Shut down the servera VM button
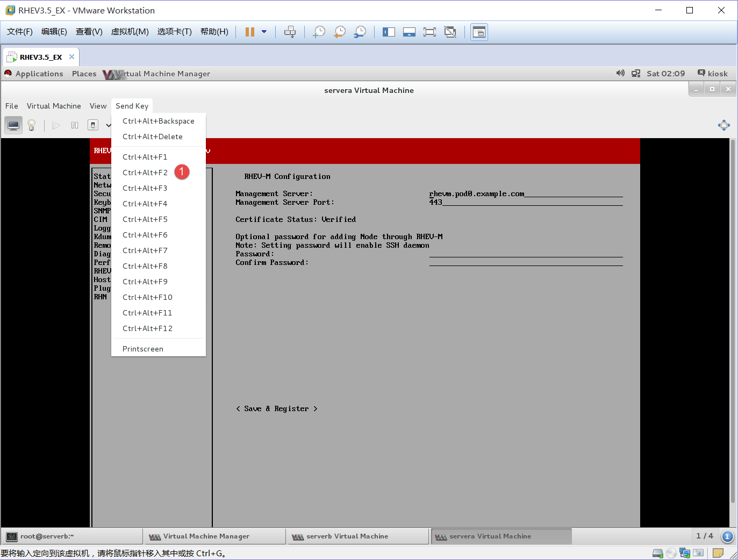This screenshot has height=560, width=738. [x=93, y=125]
